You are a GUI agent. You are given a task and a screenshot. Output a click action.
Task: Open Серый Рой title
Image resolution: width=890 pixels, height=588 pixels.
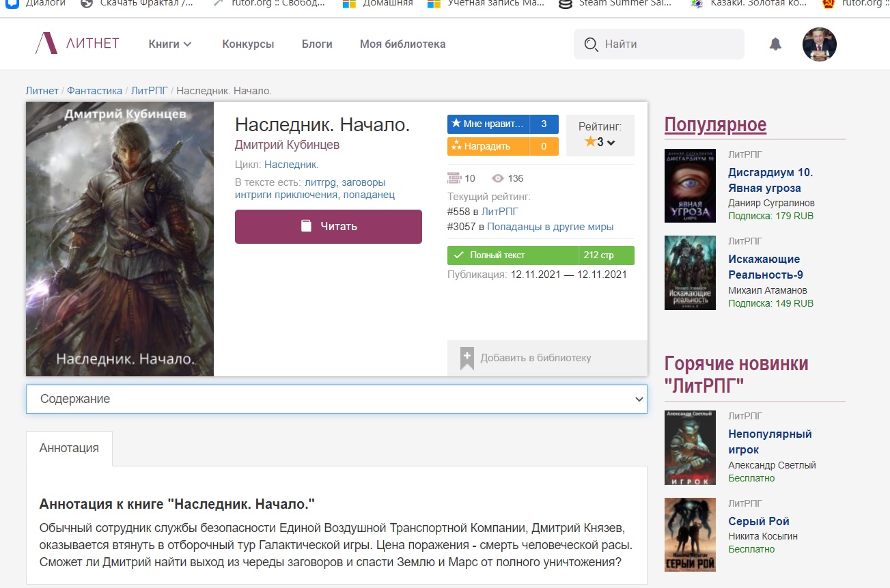[759, 521]
